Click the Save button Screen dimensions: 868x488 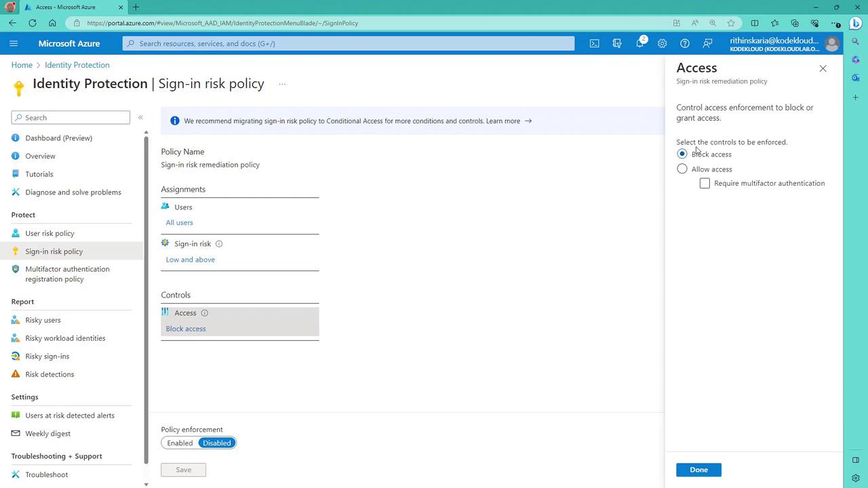[183, 470]
